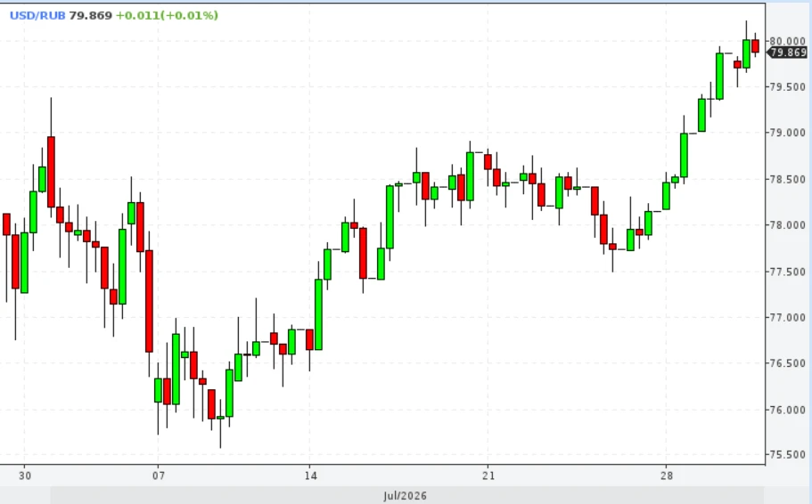Screen dimensions: 812x504
Task: Click the USD/RUB symbol label
Action: [37, 15]
